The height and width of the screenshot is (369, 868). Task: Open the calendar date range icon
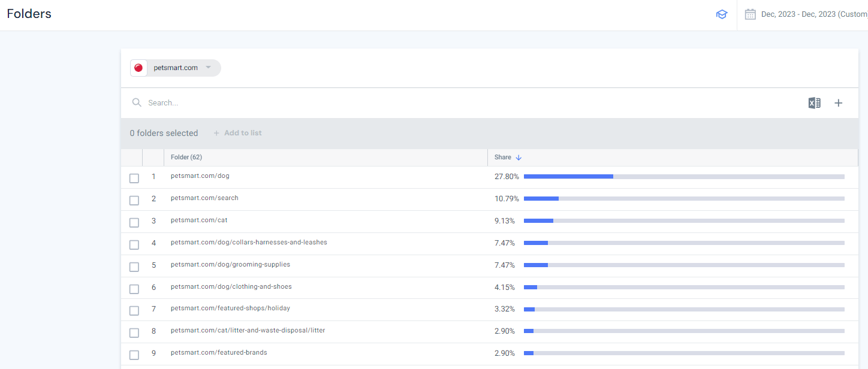[750, 14]
